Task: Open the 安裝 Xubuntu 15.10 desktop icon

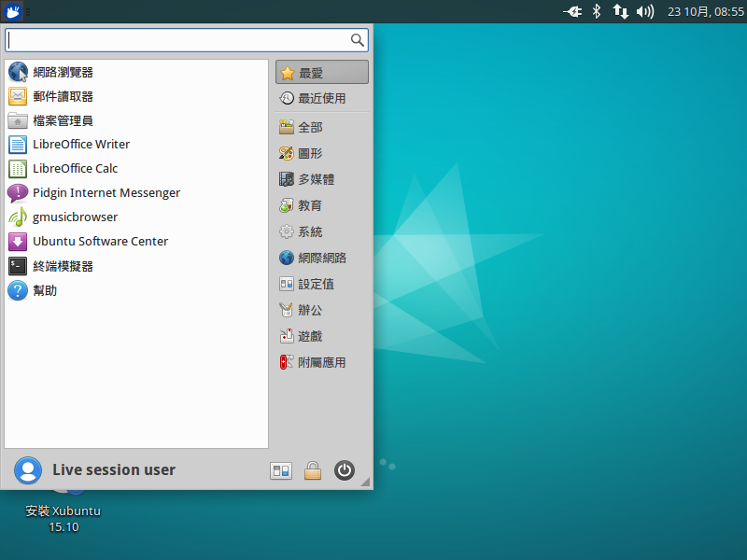Action: [x=63, y=511]
